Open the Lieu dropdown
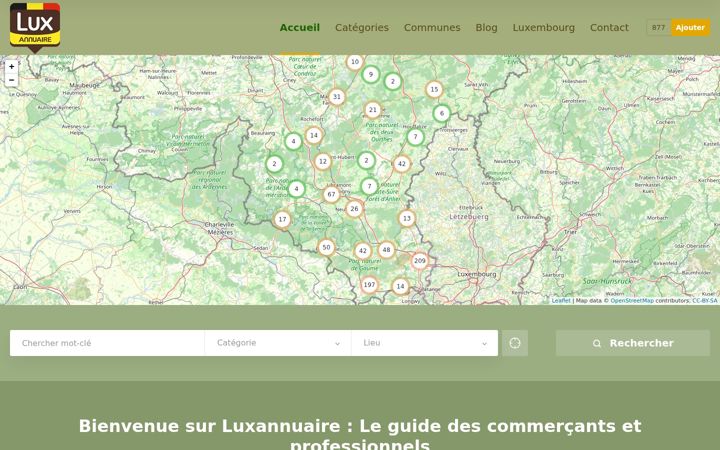The width and height of the screenshot is (720, 450). [425, 343]
